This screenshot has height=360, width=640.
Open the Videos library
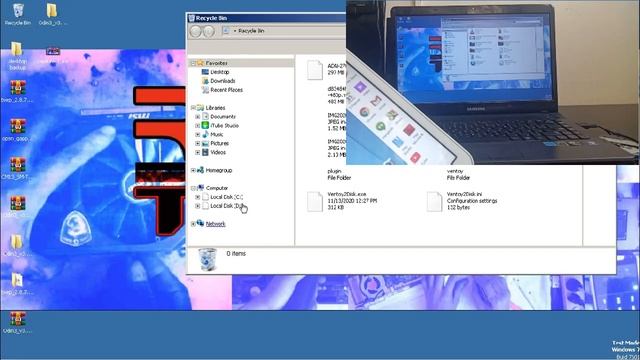pos(218,153)
